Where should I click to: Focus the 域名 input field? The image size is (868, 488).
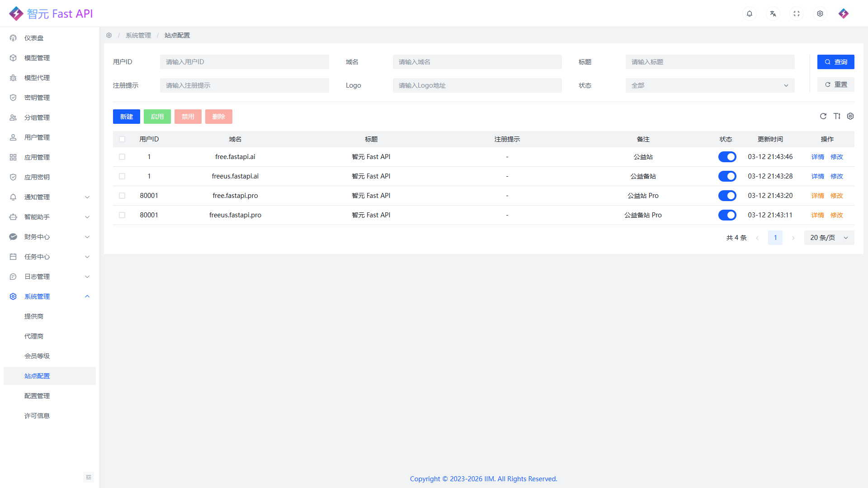477,62
